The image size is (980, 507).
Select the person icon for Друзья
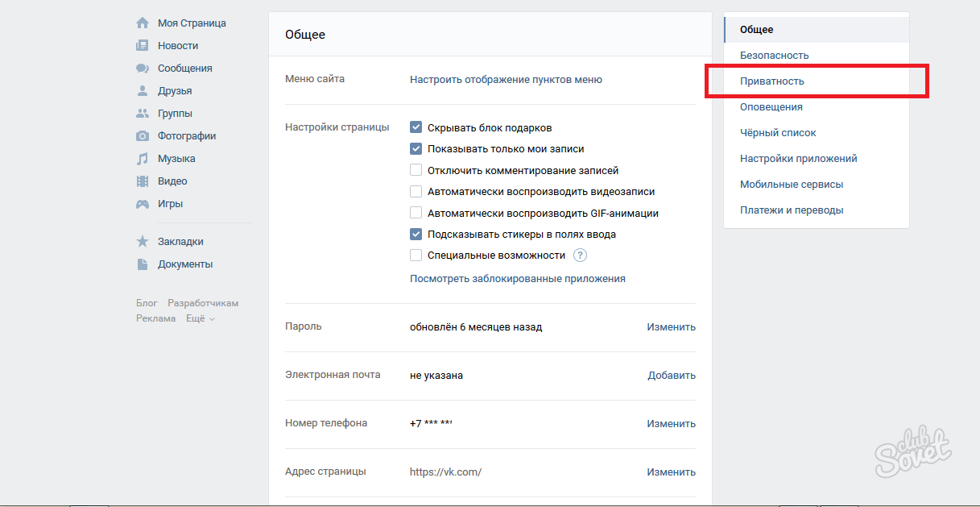pyautogui.click(x=143, y=91)
